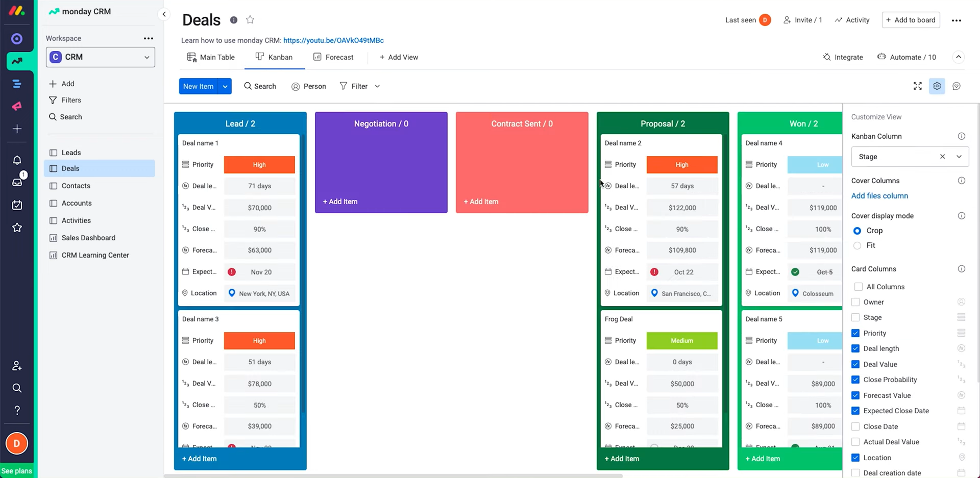Open Sales Dashboard in sidebar
The height and width of the screenshot is (478, 980).
point(100,238)
